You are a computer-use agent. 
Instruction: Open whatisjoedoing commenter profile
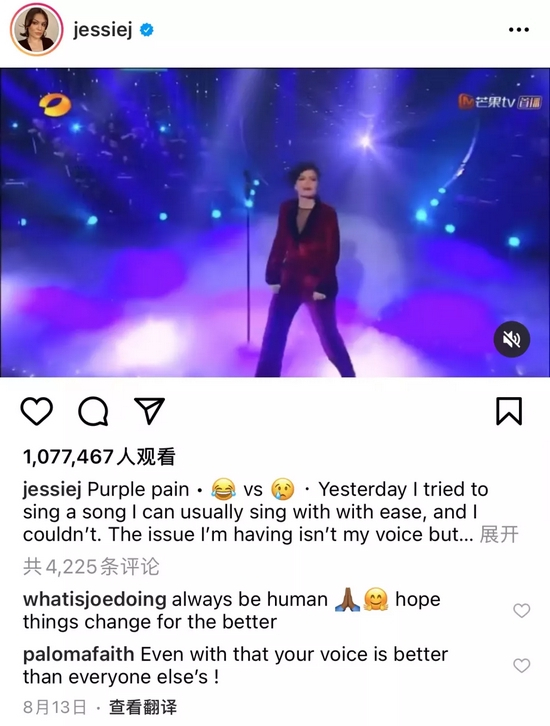[x=94, y=599]
